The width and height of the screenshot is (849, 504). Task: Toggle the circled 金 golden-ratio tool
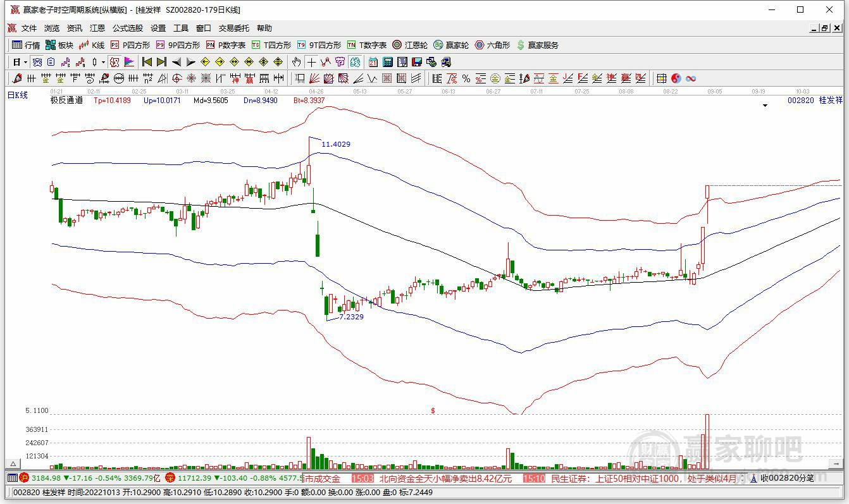[x=494, y=78]
